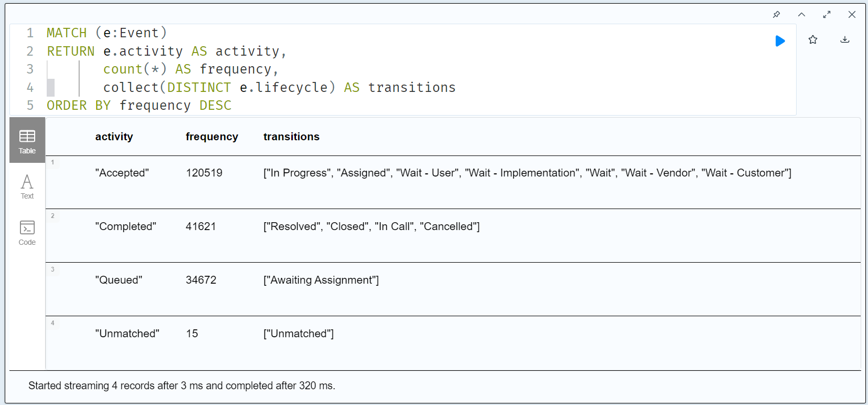
Task: Click the activity column header
Action: [114, 137]
